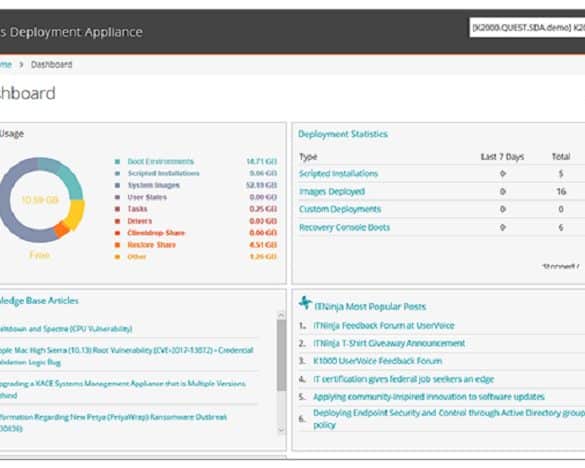Click the Drivers legend color marker
The height and width of the screenshot is (468, 585).
(x=117, y=221)
